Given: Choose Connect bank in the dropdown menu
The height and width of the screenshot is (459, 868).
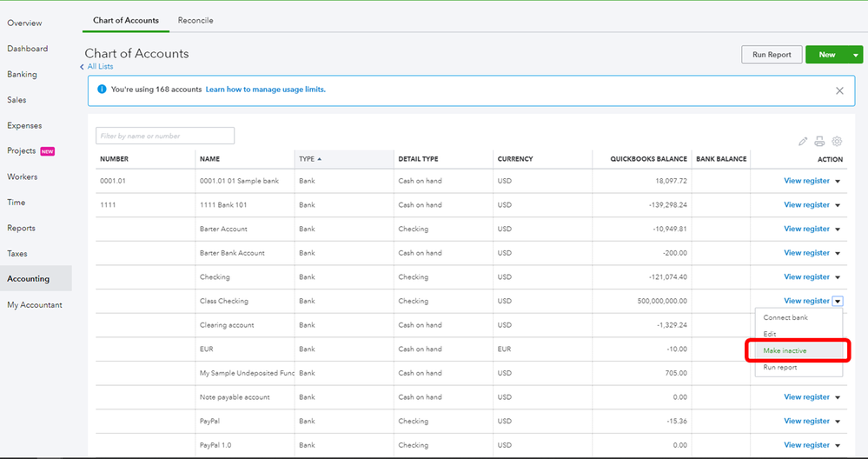Looking at the screenshot, I should [x=785, y=317].
